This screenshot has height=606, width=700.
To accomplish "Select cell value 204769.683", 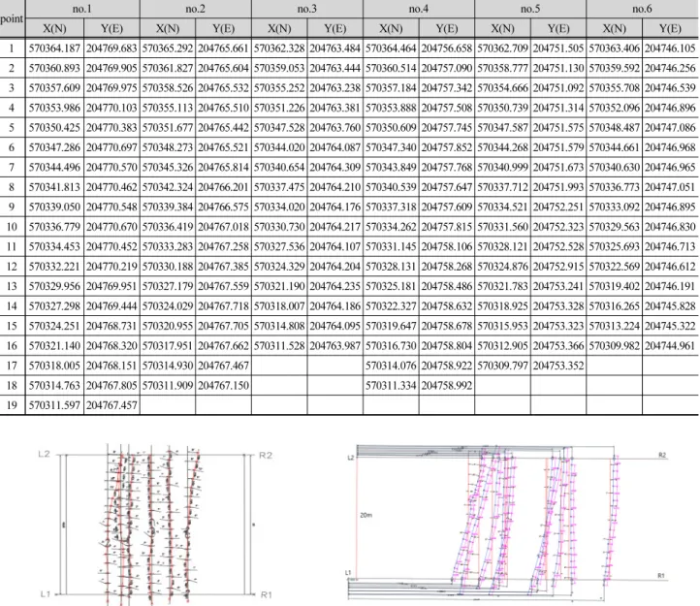I will pyautogui.click(x=111, y=48).
